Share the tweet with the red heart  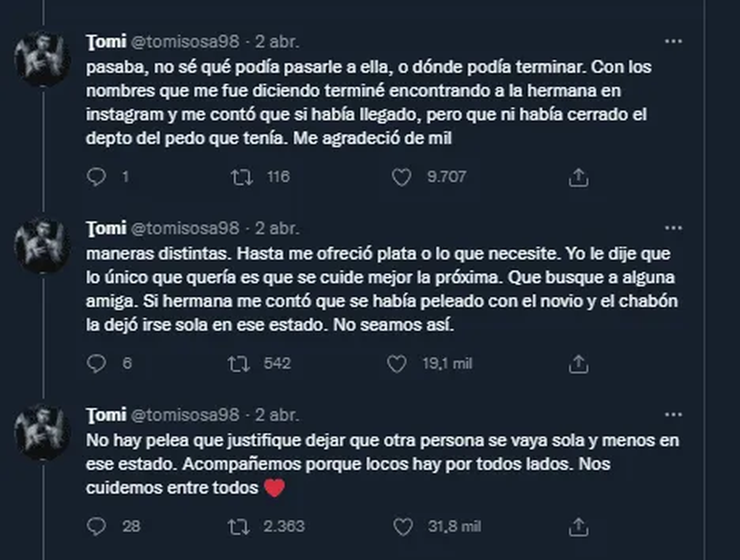578,526
